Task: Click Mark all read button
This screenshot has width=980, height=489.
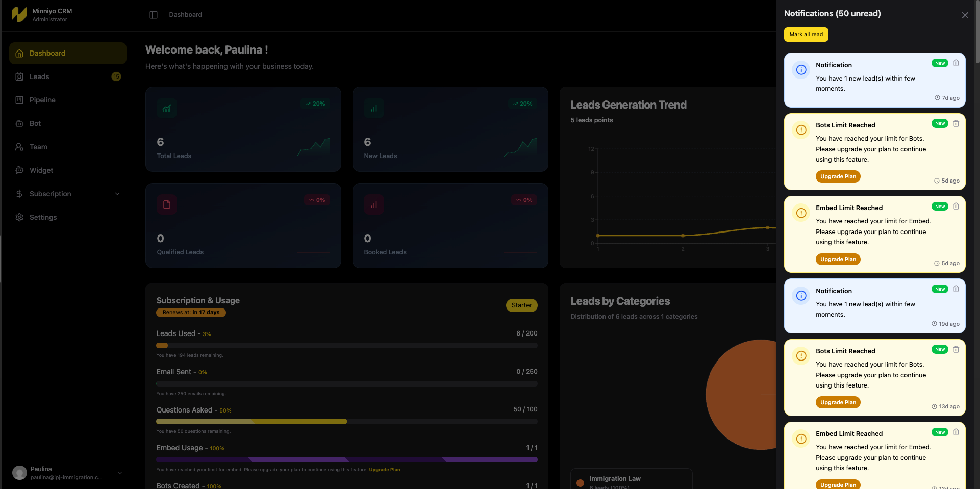Action: pos(806,35)
